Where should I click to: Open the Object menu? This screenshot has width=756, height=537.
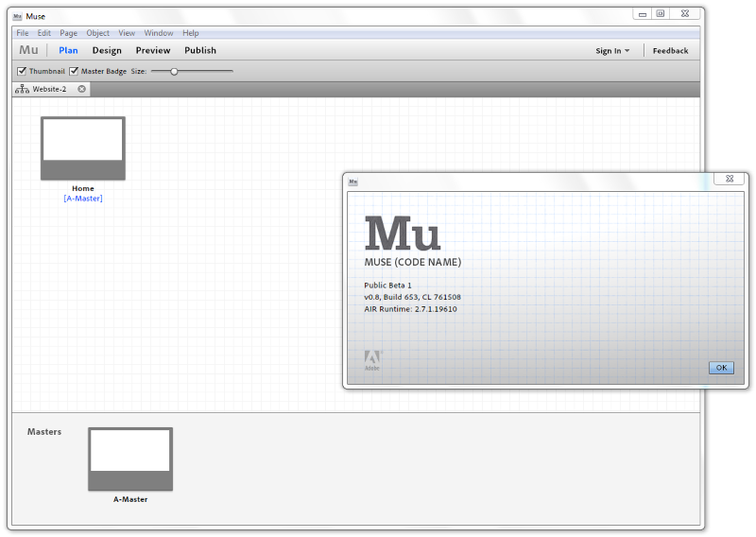(x=98, y=33)
